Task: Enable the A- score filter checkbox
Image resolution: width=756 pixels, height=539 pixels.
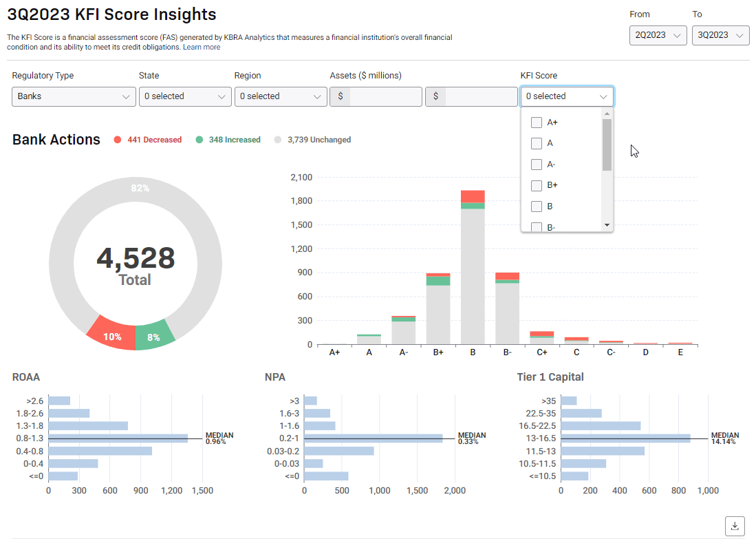Action: 535,164
